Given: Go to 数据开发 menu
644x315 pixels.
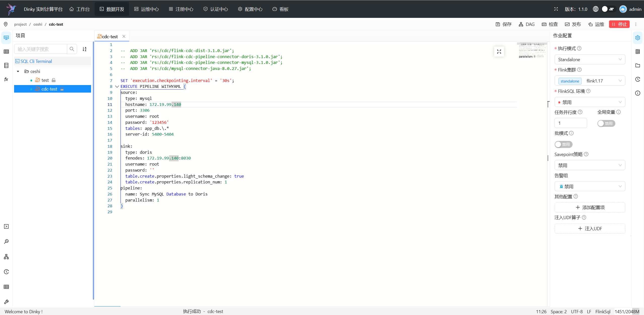Looking at the screenshot, I should 112,9.
